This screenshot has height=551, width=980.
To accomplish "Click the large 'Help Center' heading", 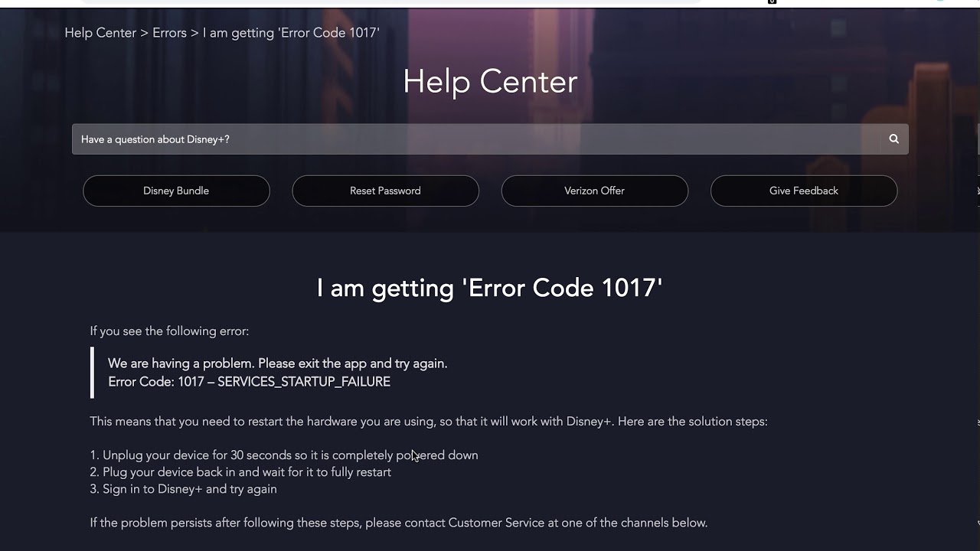I will (x=490, y=82).
